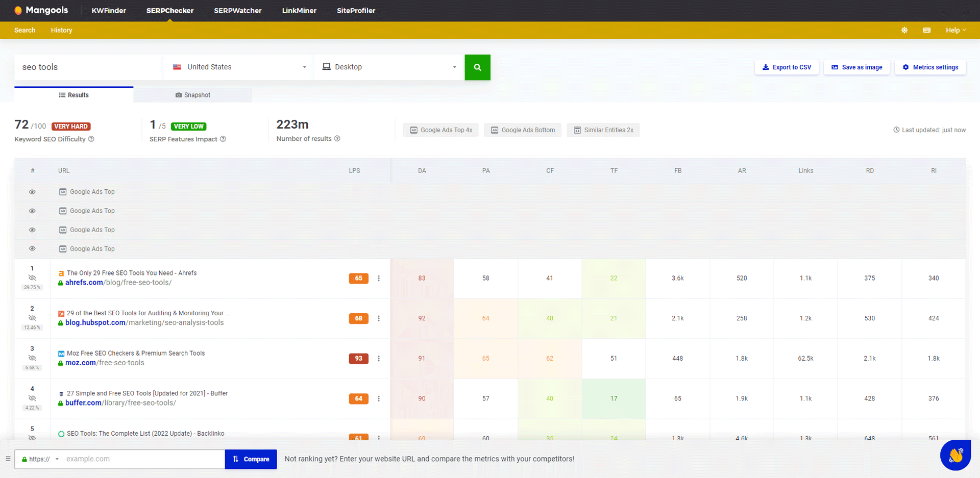Screen dimensions: 980x478
Task: Open the chat waving hand widget
Action: click(x=955, y=455)
